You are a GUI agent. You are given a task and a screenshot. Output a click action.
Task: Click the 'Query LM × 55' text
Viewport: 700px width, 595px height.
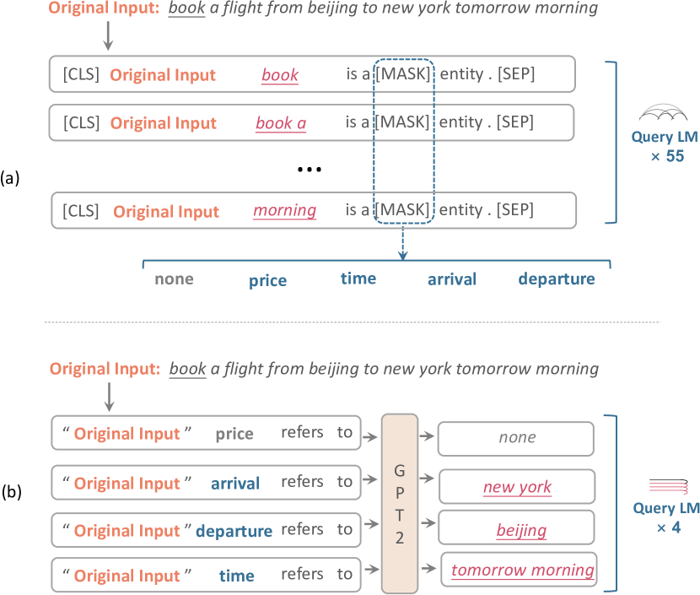[665, 146]
